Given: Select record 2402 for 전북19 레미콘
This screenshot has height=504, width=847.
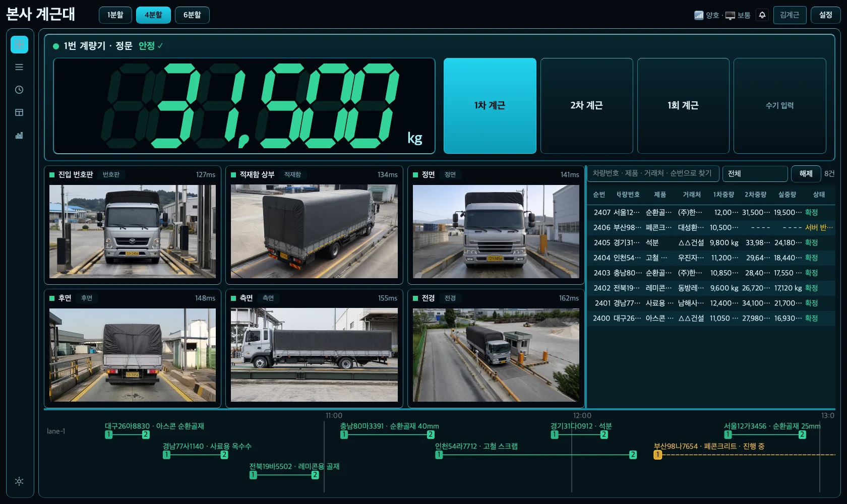Looking at the screenshot, I should point(711,288).
